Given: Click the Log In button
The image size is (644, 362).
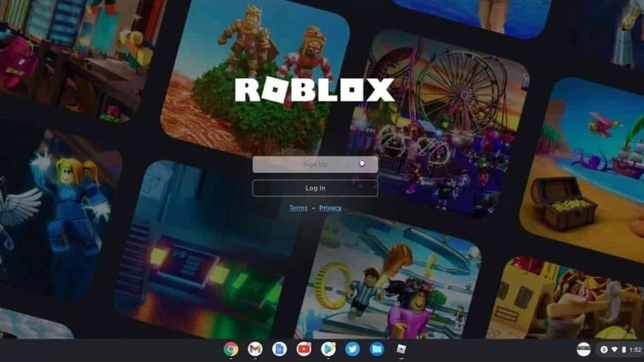Looking at the screenshot, I should (x=315, y=188).
